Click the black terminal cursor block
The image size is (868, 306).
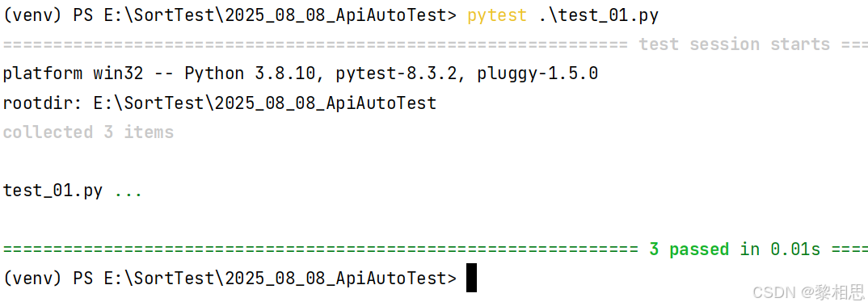click(471, 278)
